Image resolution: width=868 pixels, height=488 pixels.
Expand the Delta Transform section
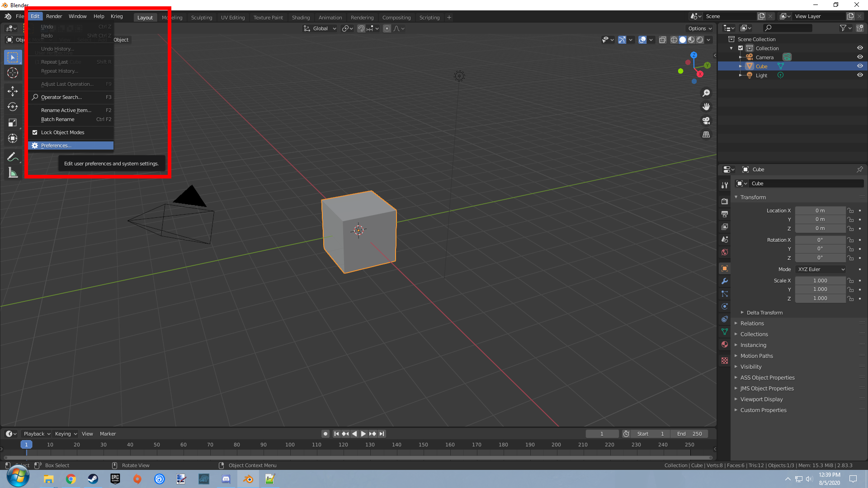click(764, 313)
